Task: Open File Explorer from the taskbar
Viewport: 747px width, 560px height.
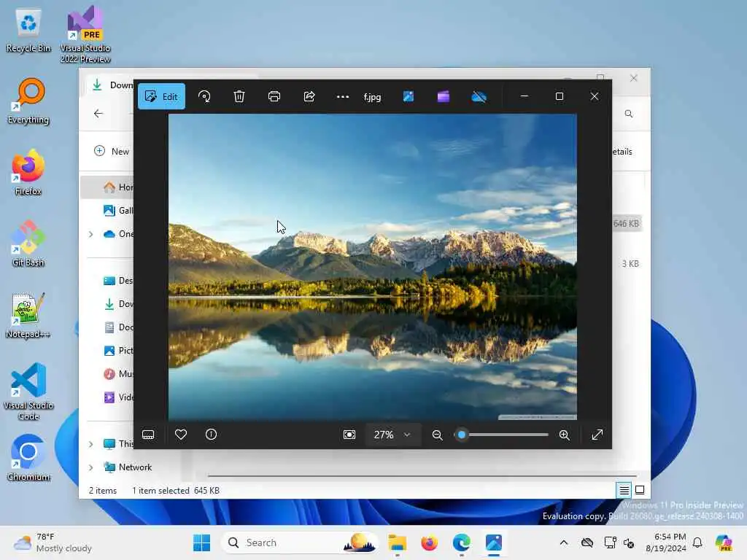Action: (x=397, y=542)
